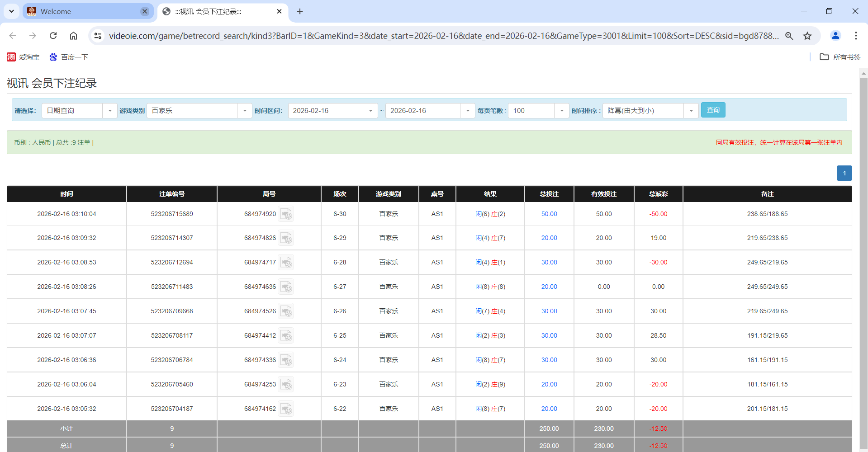The height and width of the screenshot is (452, 868).
Task: Open bet amount link 50.00 for order 523206715689
Action: coord(549,214)
